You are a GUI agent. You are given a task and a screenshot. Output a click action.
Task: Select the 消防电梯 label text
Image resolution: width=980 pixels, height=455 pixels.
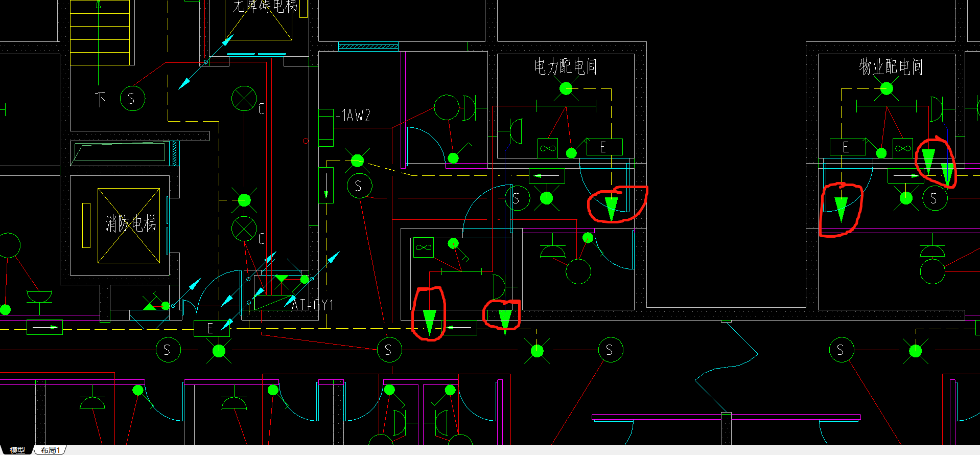click(x=130, y=223)
